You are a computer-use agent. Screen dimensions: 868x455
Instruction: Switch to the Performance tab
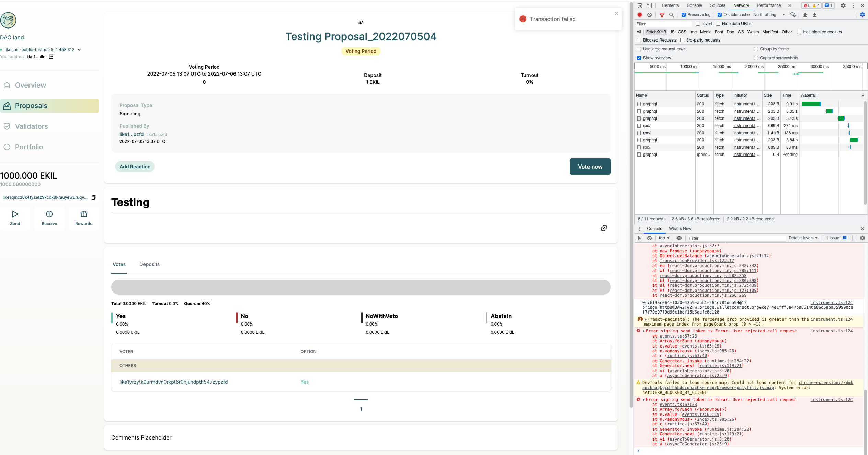point(769,5)
